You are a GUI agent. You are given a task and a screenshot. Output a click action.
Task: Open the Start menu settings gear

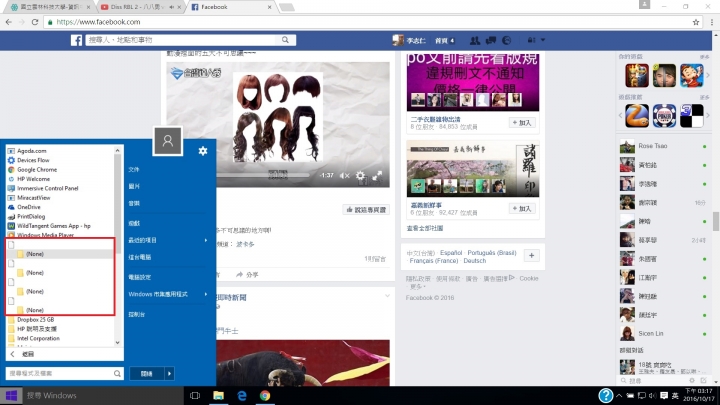pyautogui.click(x=203, y=151)
